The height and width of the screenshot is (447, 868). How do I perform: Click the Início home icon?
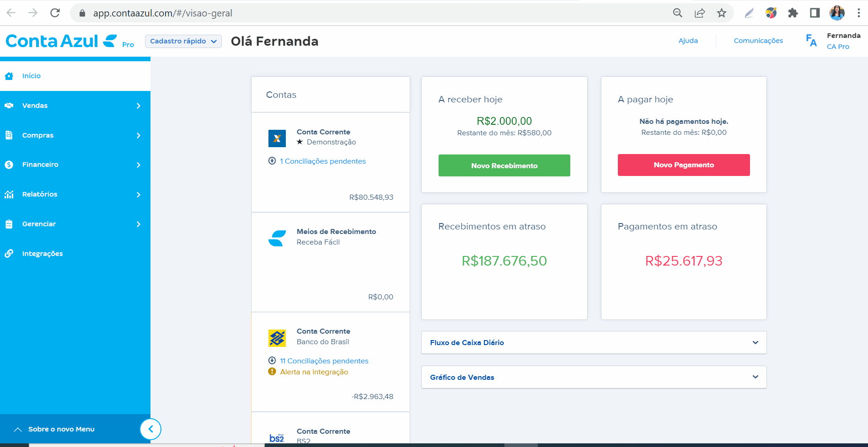pyautogui.click(x=9, y=76)
